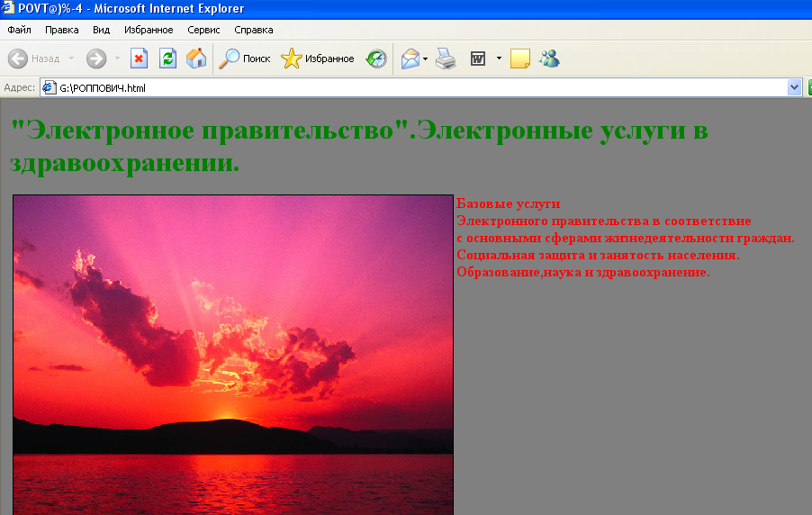Open the Forward history dropdown arrow

pos(118,59)
